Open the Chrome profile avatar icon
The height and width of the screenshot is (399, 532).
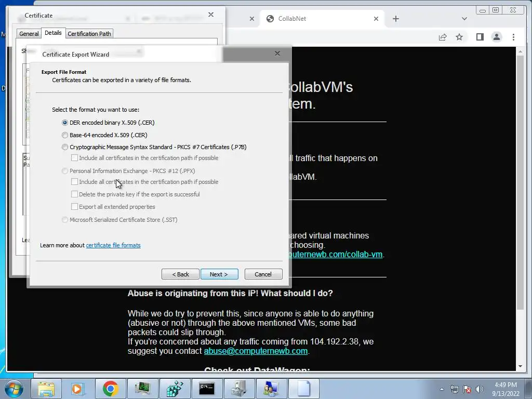[x=497, y=37]
